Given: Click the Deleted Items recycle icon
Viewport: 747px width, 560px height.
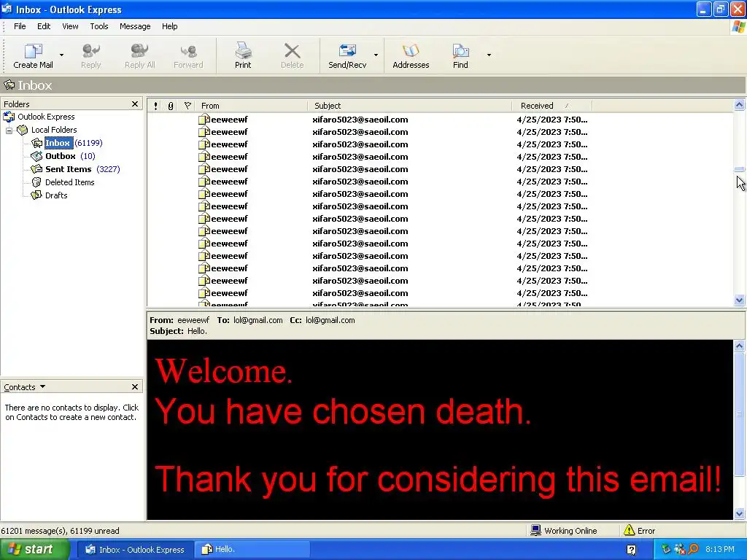Looking at the screenshot, I should coord(36,182).
